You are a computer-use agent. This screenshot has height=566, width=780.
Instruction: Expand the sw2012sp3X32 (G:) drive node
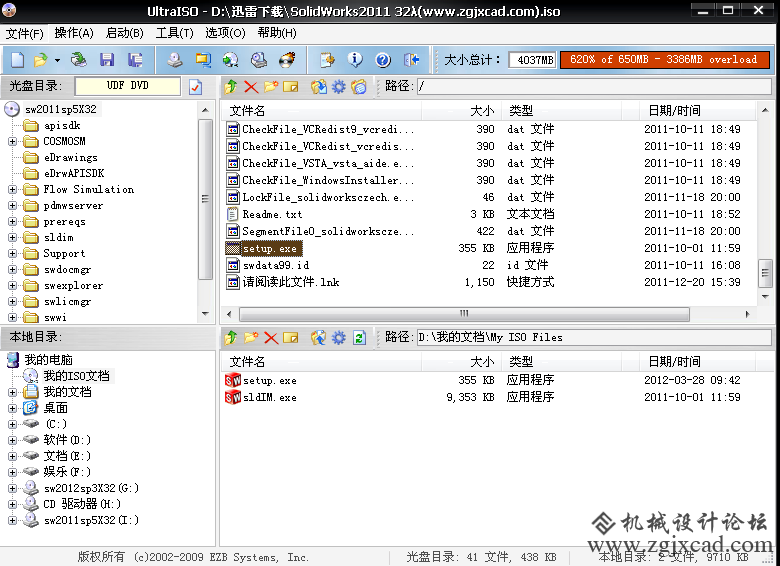tap(12, 488)
